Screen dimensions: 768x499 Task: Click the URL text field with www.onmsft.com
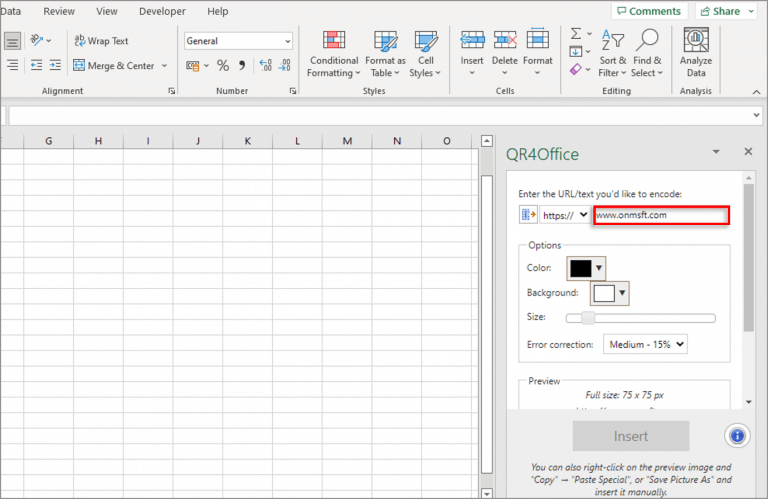tap(661, 215)
